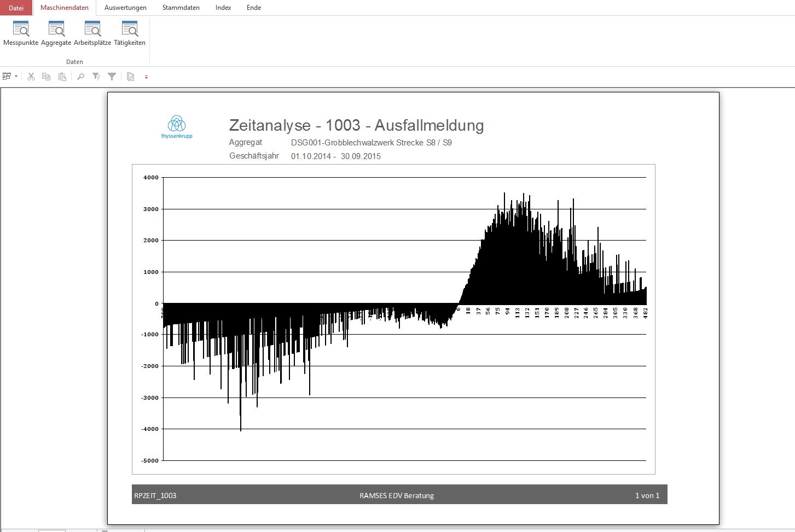
Task: Open the Aggregate data view
Action: click(56, 33)
